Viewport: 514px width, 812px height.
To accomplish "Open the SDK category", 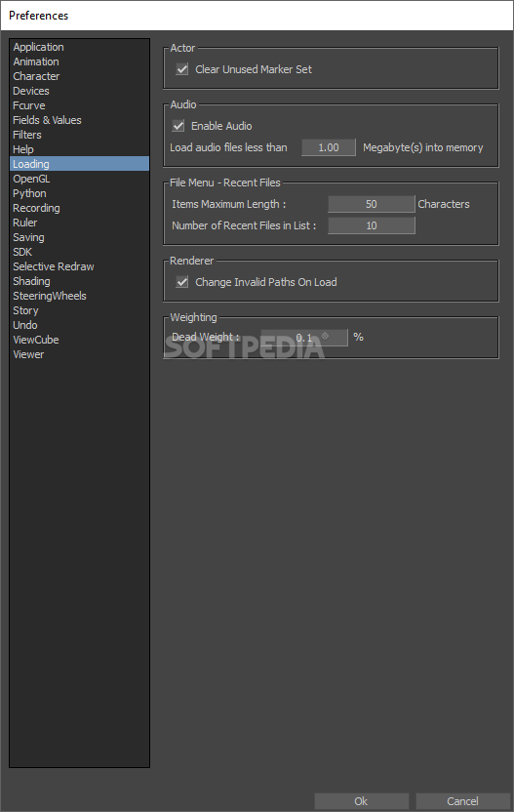I will click(x=79, y=252).
